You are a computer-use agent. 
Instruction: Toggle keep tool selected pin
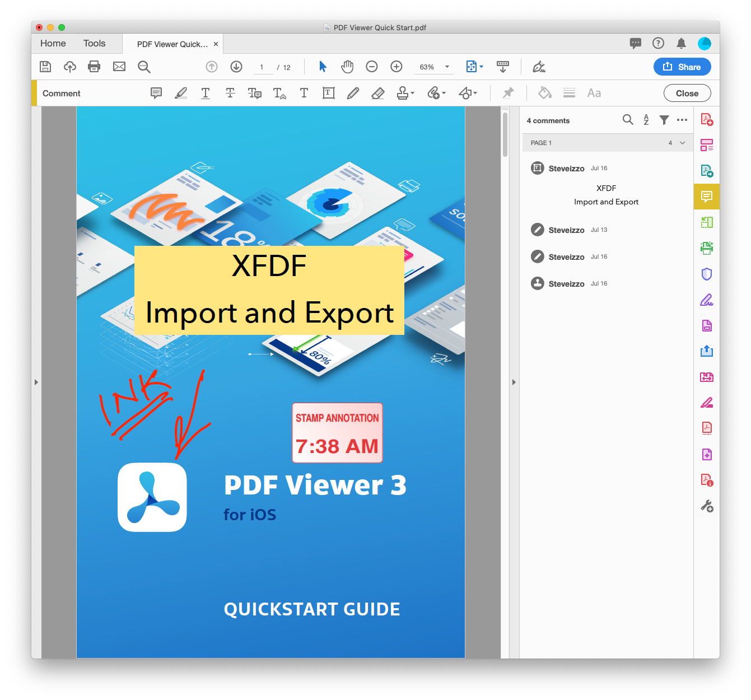[x=508, y=93]
